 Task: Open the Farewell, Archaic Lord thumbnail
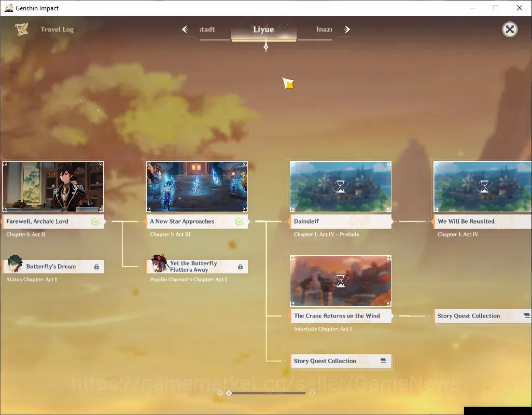coord(53,187)
